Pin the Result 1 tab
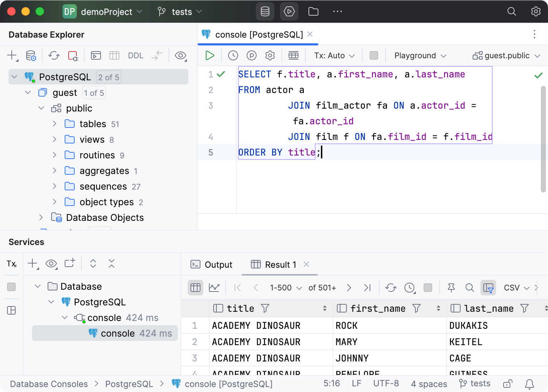Image resolution: width=548 pixels, height=392 pixels. pos(451,288)
